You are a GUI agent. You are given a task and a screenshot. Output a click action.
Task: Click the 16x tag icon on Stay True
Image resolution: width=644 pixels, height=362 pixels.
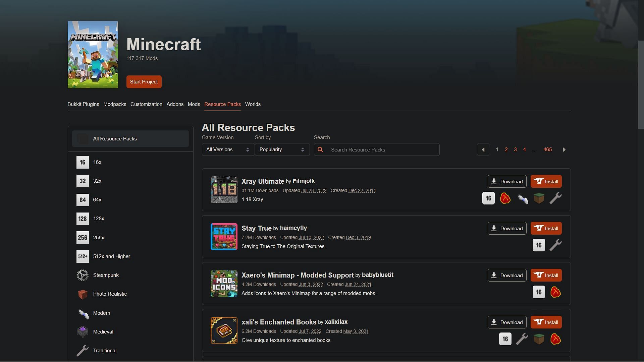539,245
